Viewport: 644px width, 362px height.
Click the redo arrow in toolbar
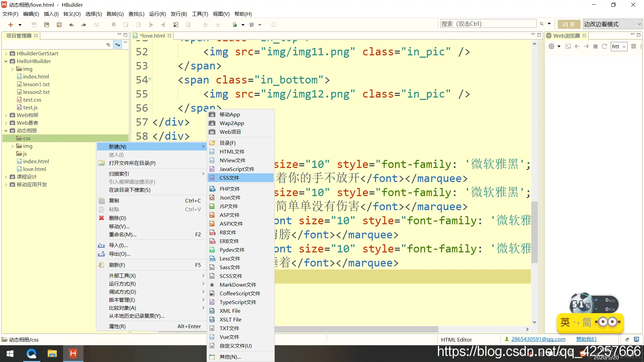click(84, 25)
